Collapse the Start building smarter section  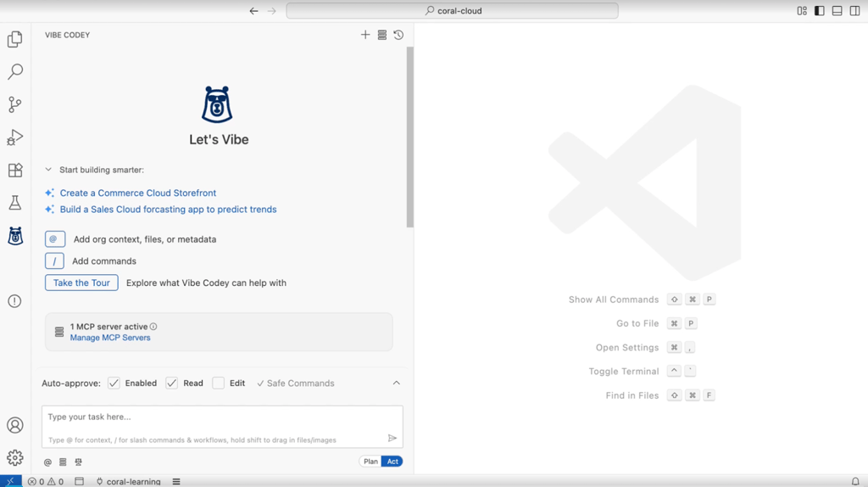[x=48, y=170]
